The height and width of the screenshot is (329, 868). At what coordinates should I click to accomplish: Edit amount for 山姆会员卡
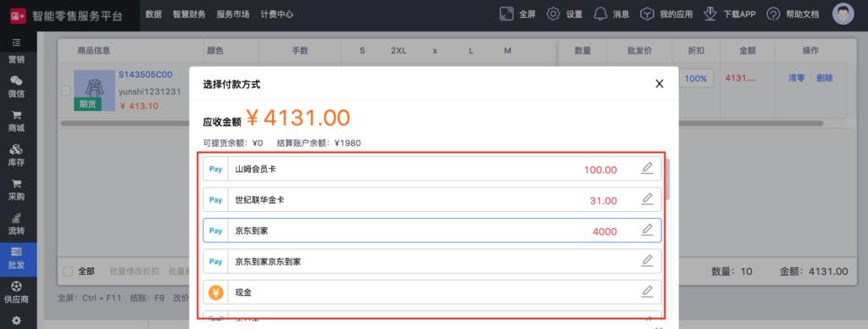647,169
